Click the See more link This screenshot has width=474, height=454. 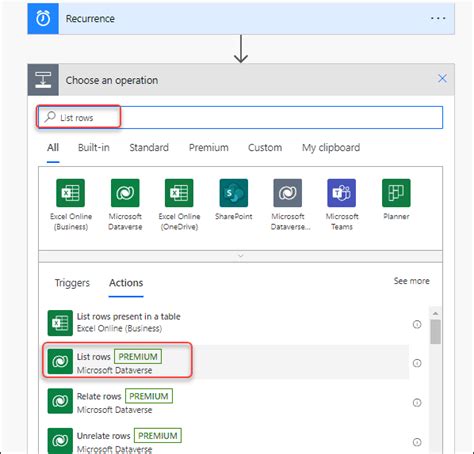[x=412, y=281]
